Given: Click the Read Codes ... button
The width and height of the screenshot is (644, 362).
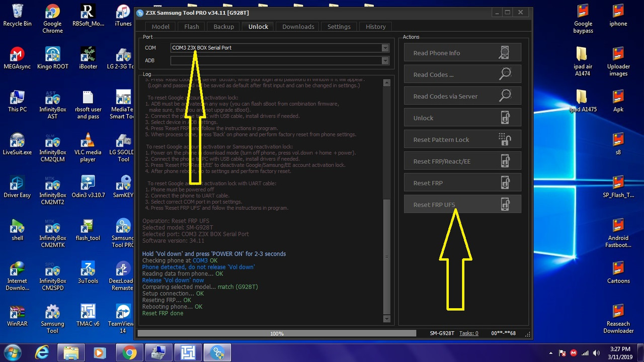Looking at the screenshot, I should (462, 74).
